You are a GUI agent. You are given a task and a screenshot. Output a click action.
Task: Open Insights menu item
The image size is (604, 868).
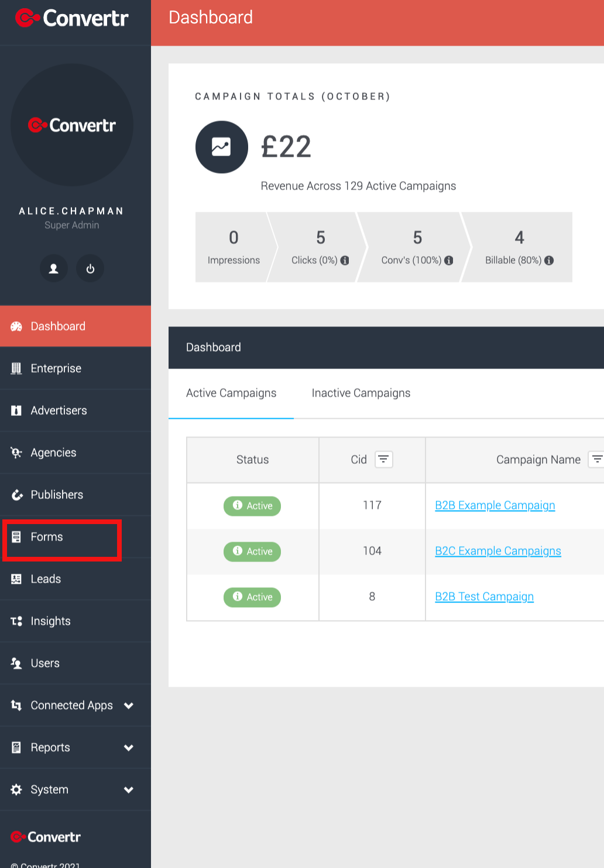[x=75, y=621]
